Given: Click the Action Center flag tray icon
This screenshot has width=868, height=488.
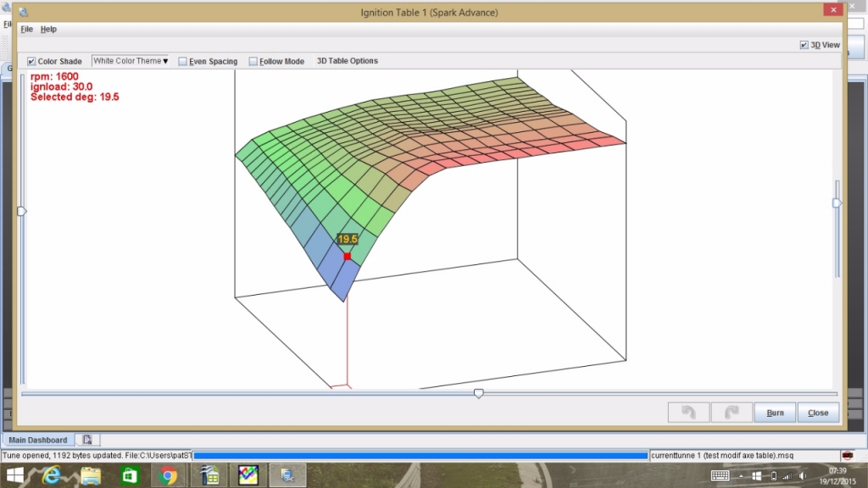Looking at the screenshot, I should [x=756, y=476].
